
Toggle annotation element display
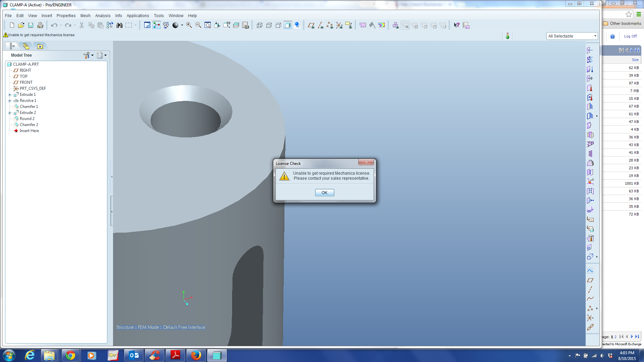coord(348,25)
